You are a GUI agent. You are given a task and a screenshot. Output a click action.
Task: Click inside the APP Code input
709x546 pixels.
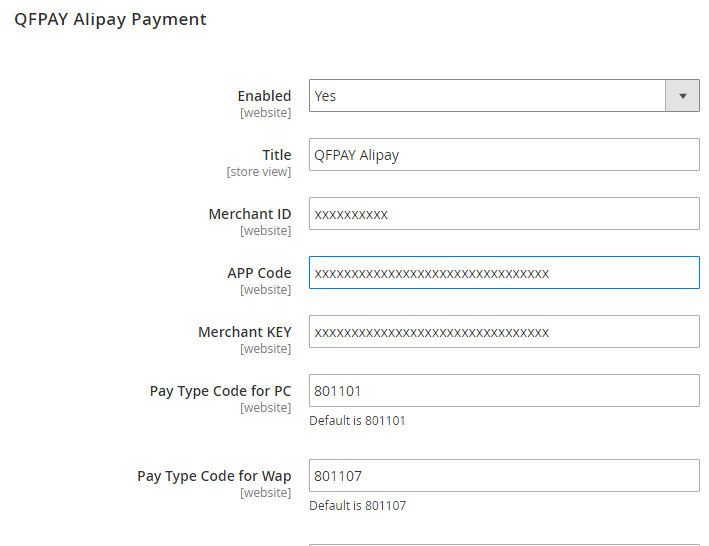(503, 273)
